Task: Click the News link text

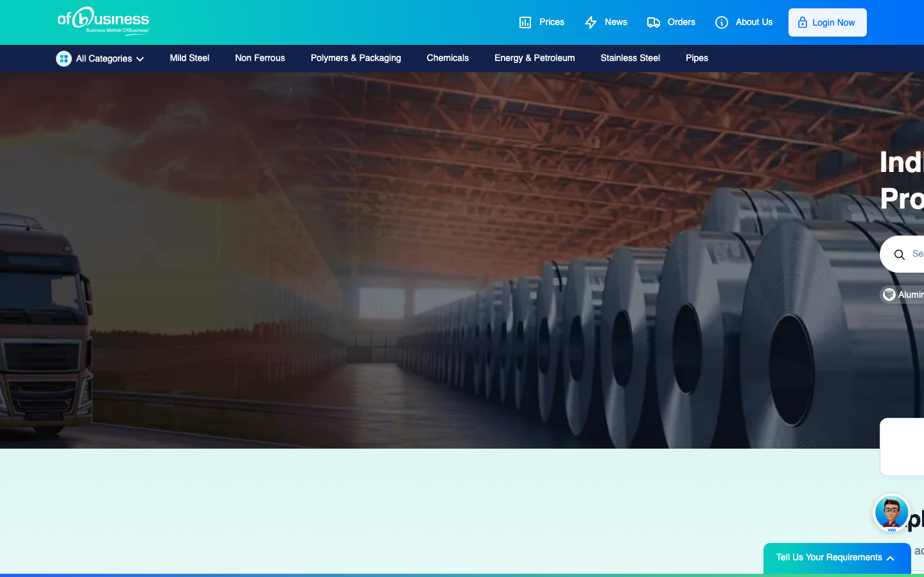Action: [x=616, y=22]
